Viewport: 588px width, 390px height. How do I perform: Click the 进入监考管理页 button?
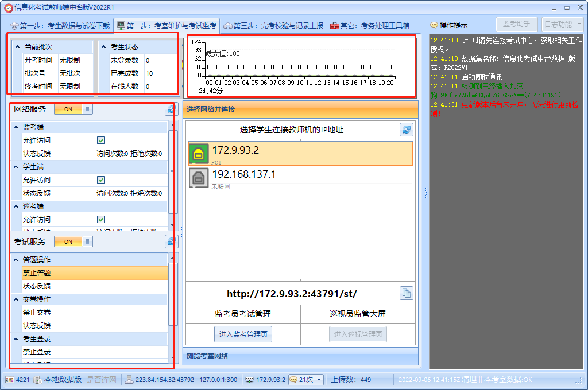coord(243,334)
